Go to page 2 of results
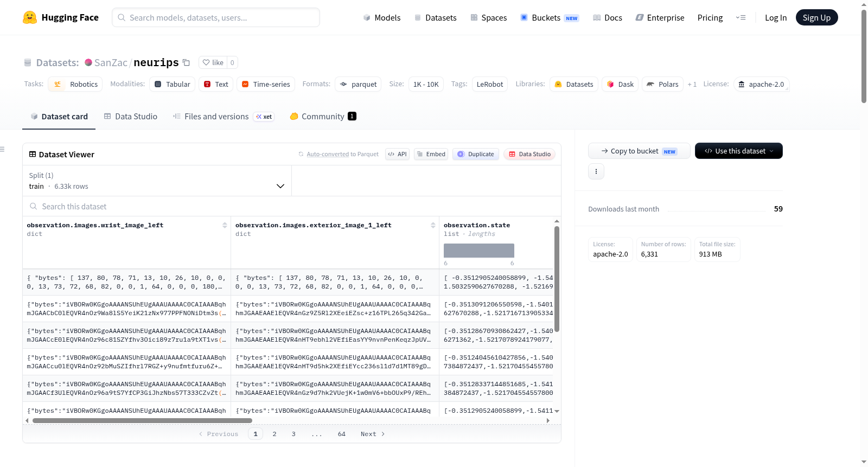 (275, 434)
